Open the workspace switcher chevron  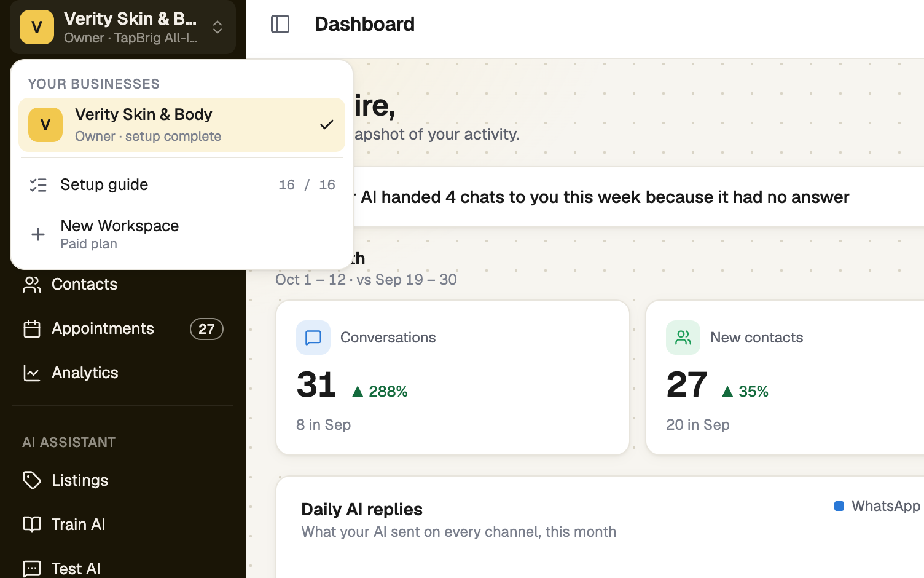217,27
